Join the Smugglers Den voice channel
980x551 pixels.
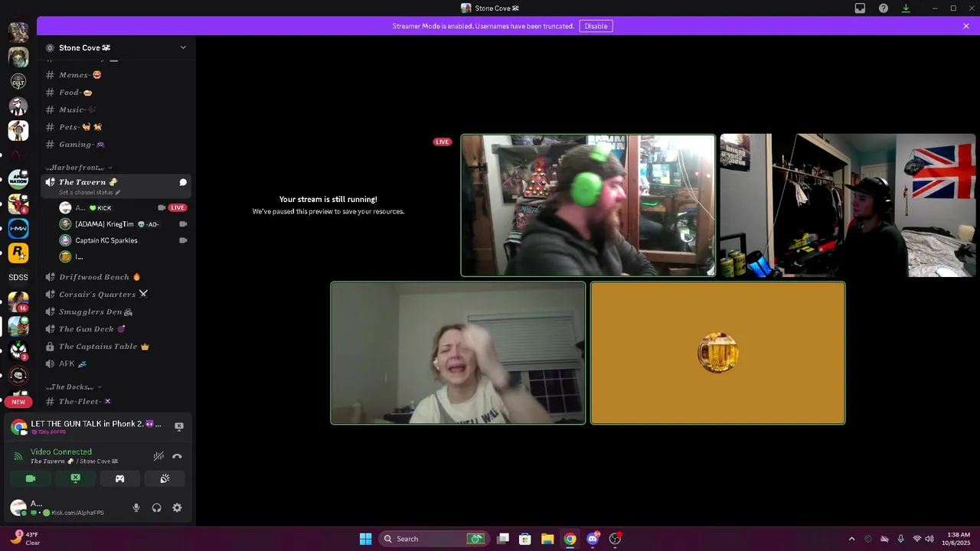pos(116,311)
